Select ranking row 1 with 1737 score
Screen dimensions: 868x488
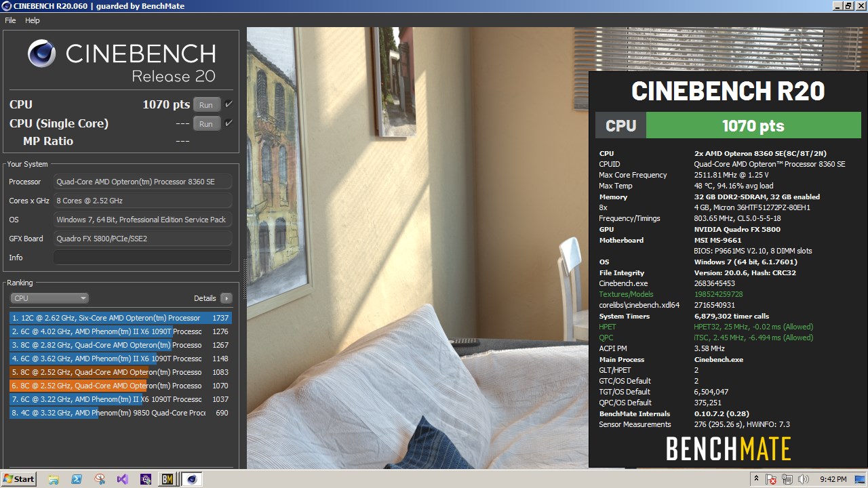(121, 318)
